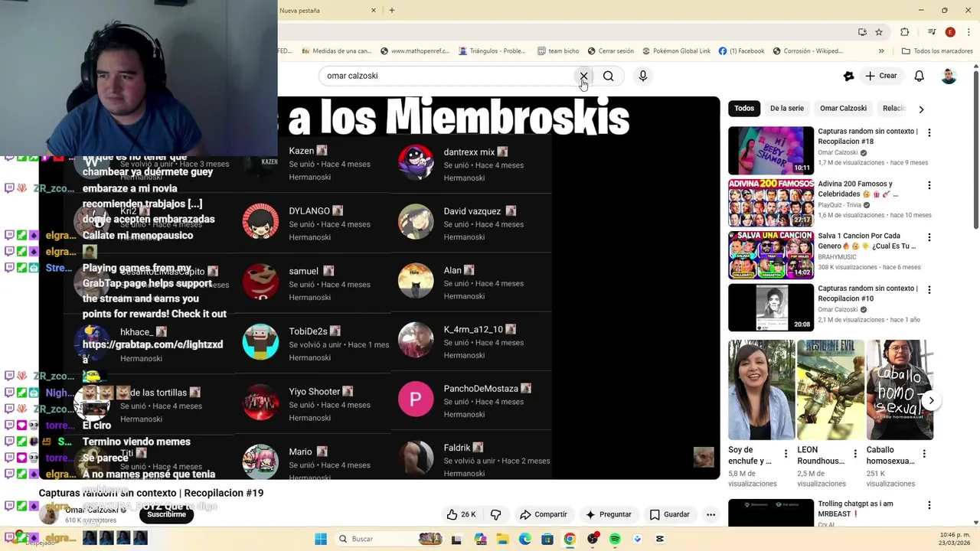Open the Corrosión - Wikiped... bookmark
Image resolution: width=980 pixels, height=551 pixels.
[808, 51]
